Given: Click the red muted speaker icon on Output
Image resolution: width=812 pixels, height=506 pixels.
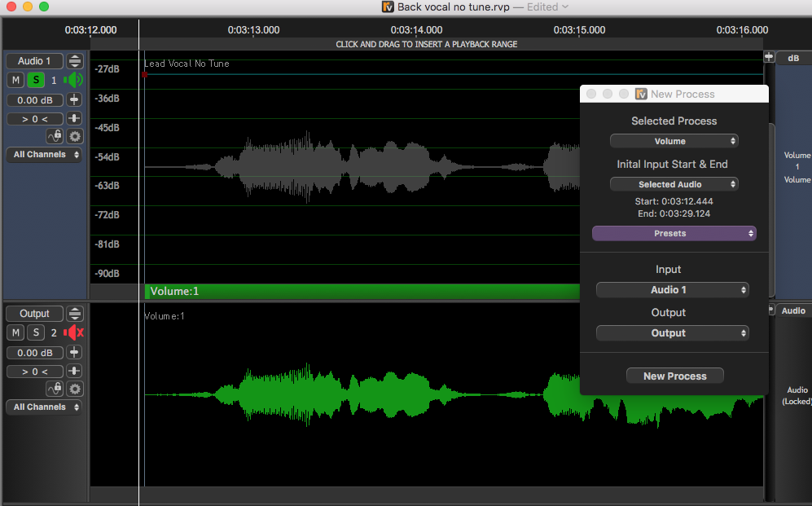Looking at the screenshot, I should pos(74,332).
